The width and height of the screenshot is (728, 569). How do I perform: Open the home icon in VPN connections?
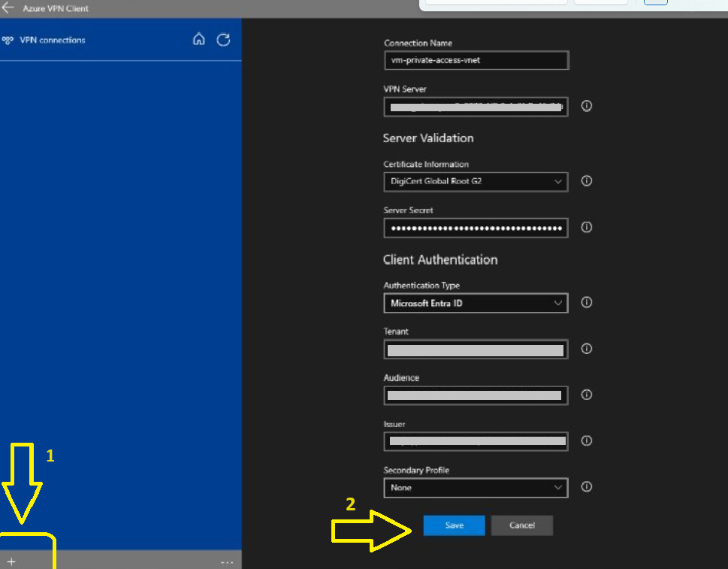(x=198, y=40)
